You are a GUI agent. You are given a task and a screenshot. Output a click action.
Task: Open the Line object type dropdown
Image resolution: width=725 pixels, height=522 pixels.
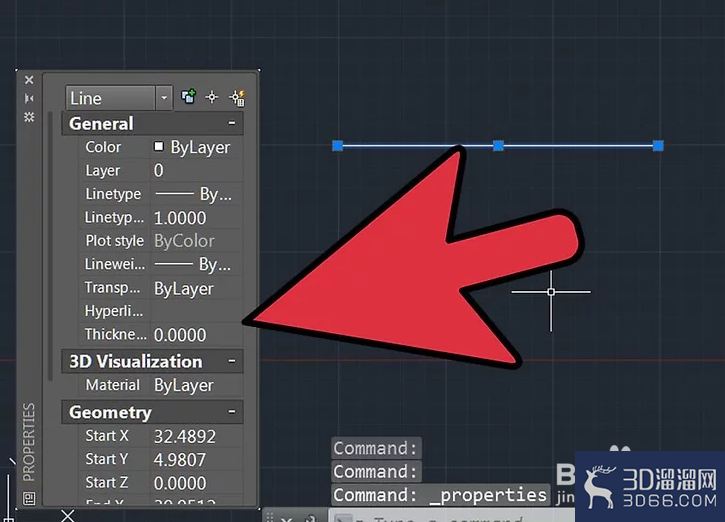(164, 98)
